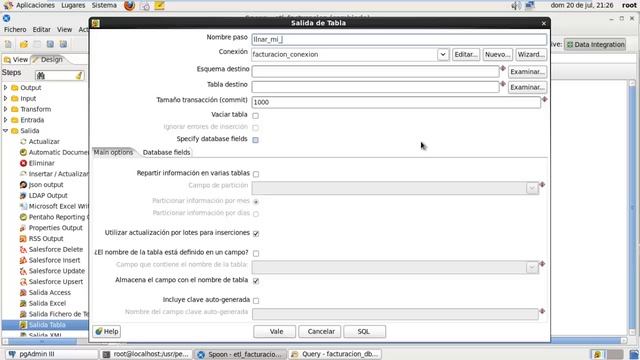Click the RSS Output step icon
This screenshot has height=360, width=640.
point(23,239)
